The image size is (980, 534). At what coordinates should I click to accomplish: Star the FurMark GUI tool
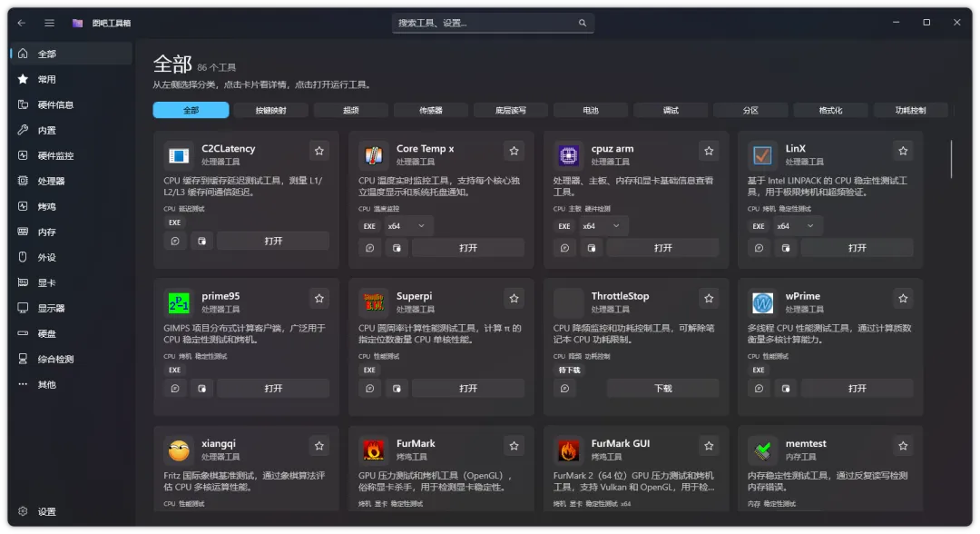[x=709, y=446]
